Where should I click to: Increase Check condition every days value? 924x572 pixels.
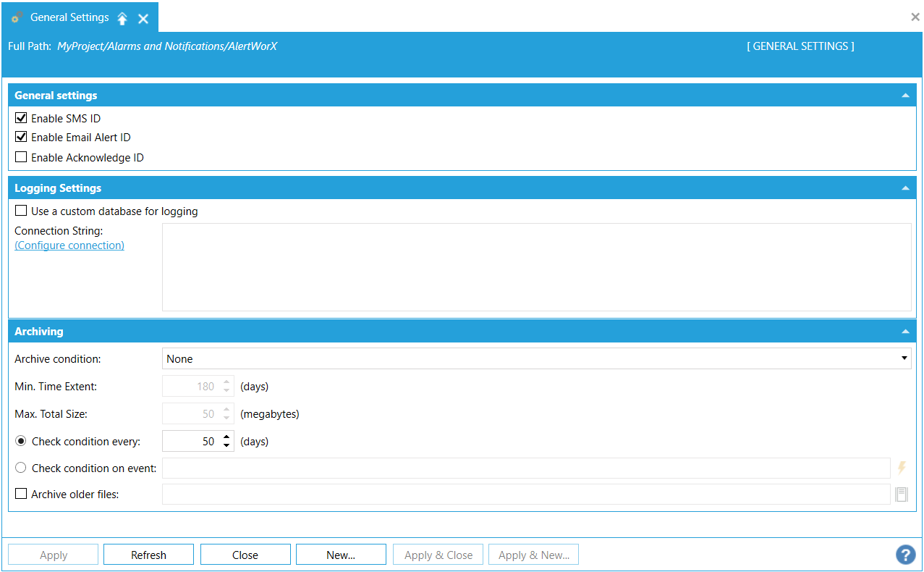[226, 437]
